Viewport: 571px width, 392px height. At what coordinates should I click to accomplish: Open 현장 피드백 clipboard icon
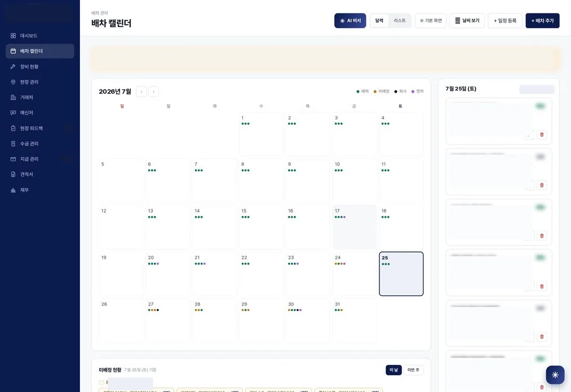tap(13, 128)
